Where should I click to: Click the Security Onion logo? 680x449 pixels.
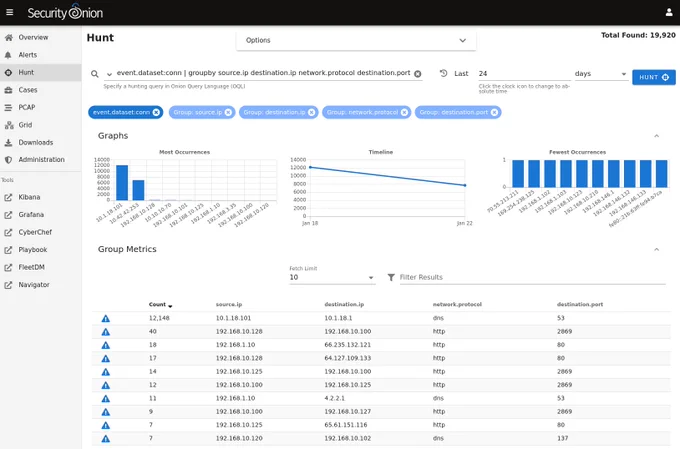click(65, 12)
